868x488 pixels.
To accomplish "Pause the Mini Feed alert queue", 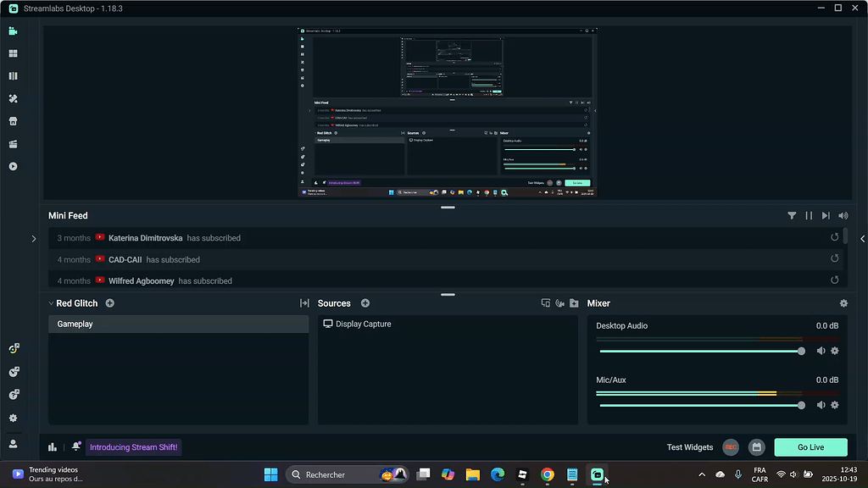I will point(809,216).
